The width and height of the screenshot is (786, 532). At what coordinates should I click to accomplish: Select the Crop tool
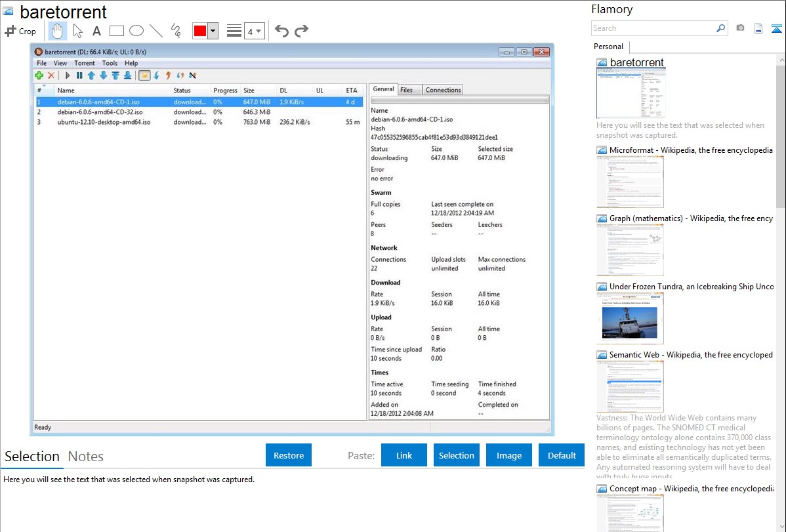pos(20,31)
